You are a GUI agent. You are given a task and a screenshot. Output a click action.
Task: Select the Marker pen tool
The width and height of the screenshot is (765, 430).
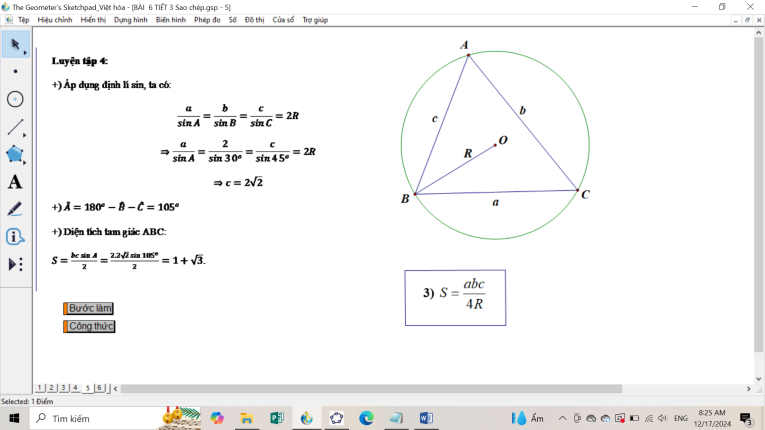[x=15, y=209]
